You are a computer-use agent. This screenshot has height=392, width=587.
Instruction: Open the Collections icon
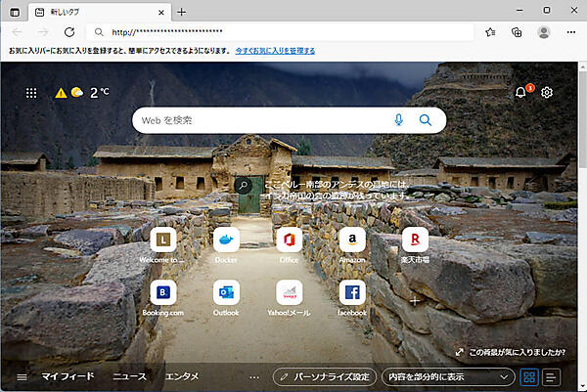click(x=517, y=32)
